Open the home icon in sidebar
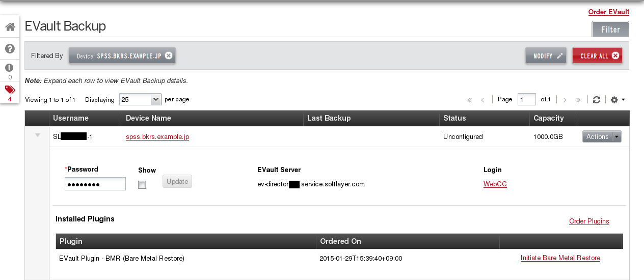Screen dimensions: 644x280 click(x=10, y=27)
